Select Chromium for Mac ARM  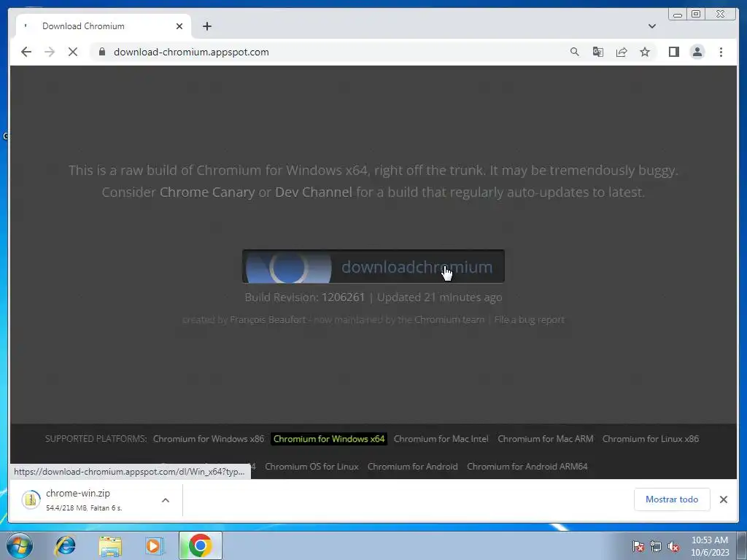(x=545, y=438)
